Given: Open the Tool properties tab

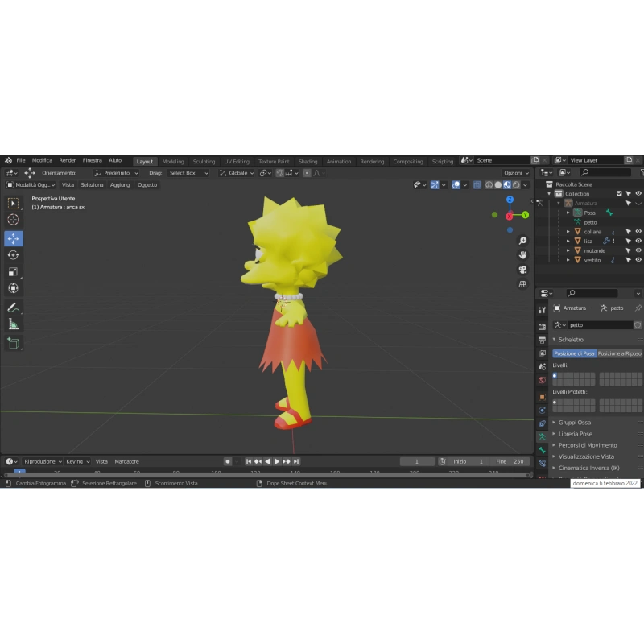Looking at the screenshot, I should pos(542,310).
